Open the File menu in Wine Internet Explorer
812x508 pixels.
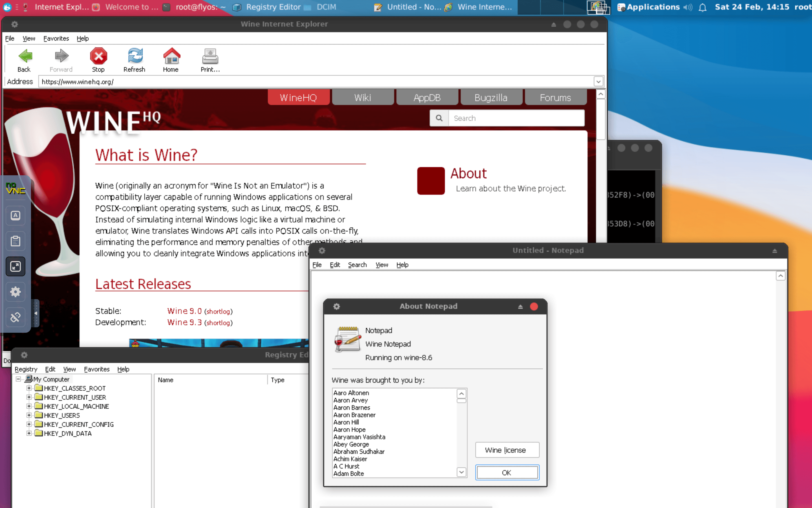(x=10, y=38)
